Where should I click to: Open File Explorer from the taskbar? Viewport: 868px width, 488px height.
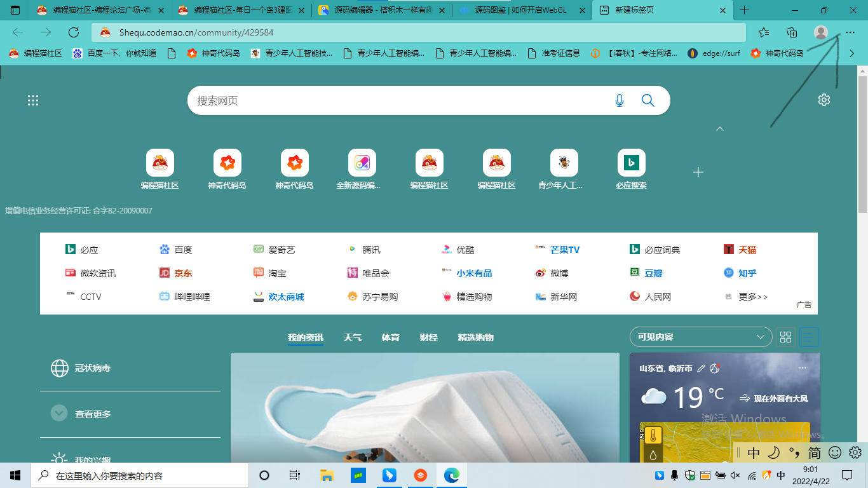tap(327, 475)
